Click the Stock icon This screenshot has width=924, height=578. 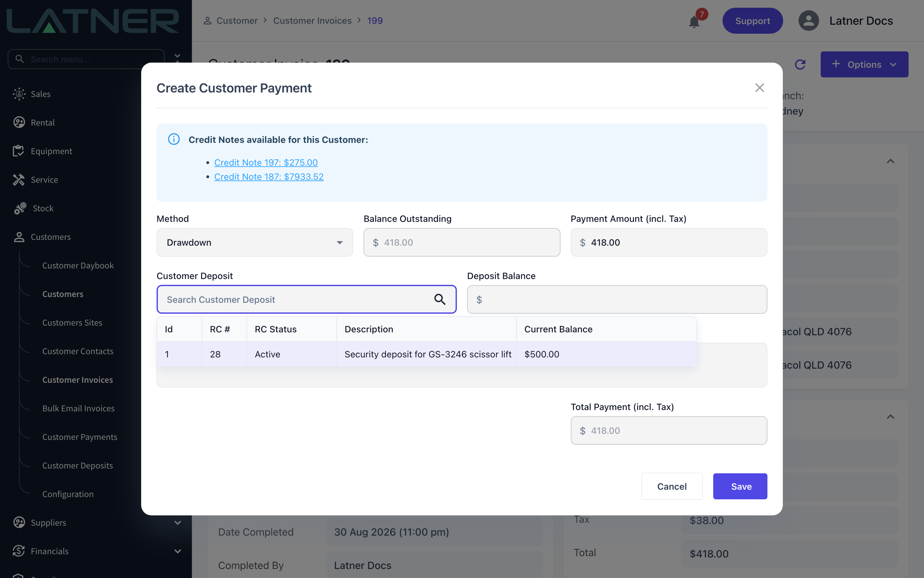[20, 208]
